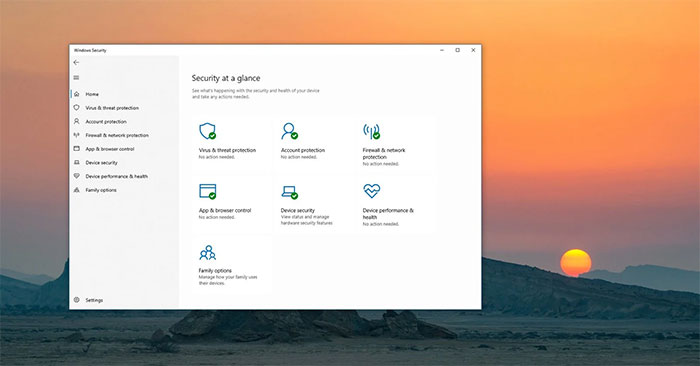Maximize the Windows Security window
Screen dimensions: 700x366
pos(458,50)
